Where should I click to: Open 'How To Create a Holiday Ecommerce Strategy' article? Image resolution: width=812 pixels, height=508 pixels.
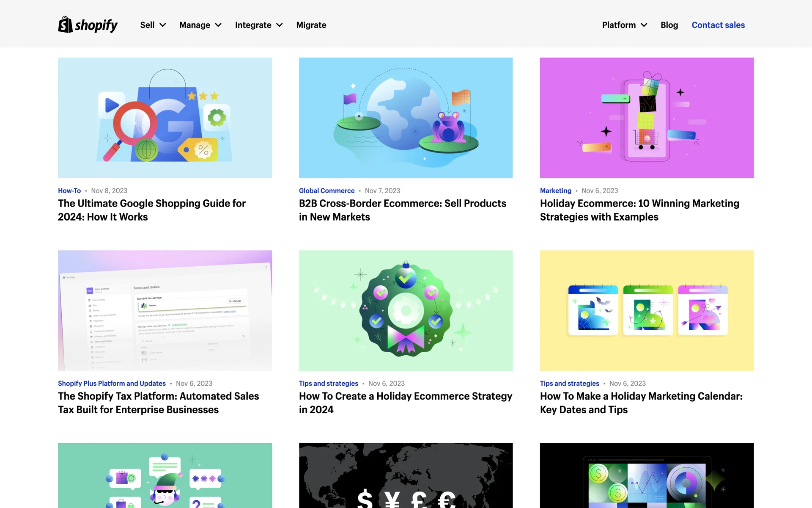pos(405,403)
